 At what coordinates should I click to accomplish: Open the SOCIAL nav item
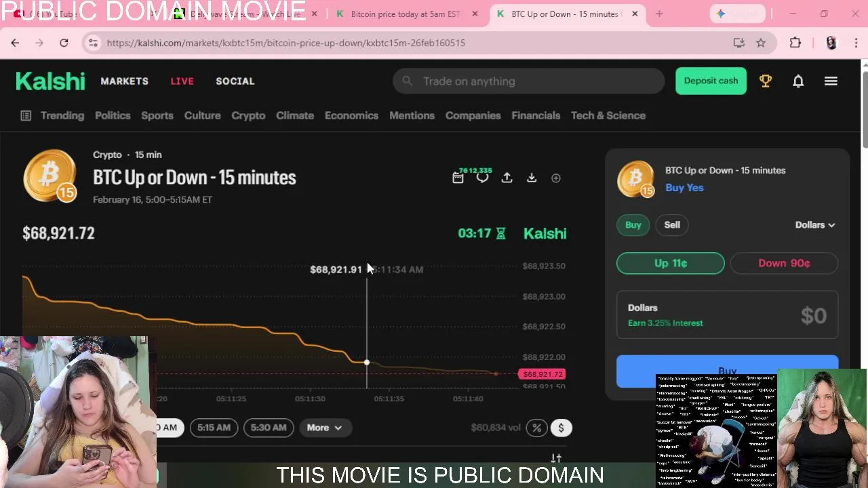[x=235, y=81]
